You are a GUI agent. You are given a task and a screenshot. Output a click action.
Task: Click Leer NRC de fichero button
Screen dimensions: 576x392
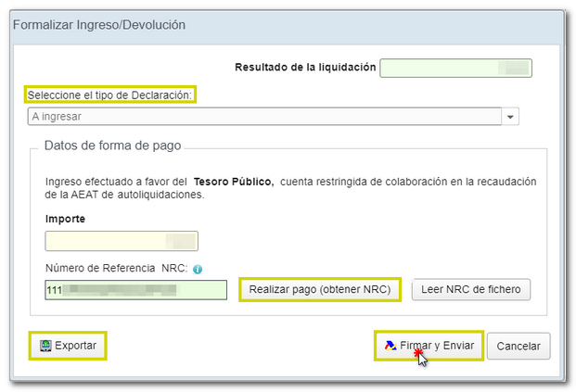tap(471, 290)
